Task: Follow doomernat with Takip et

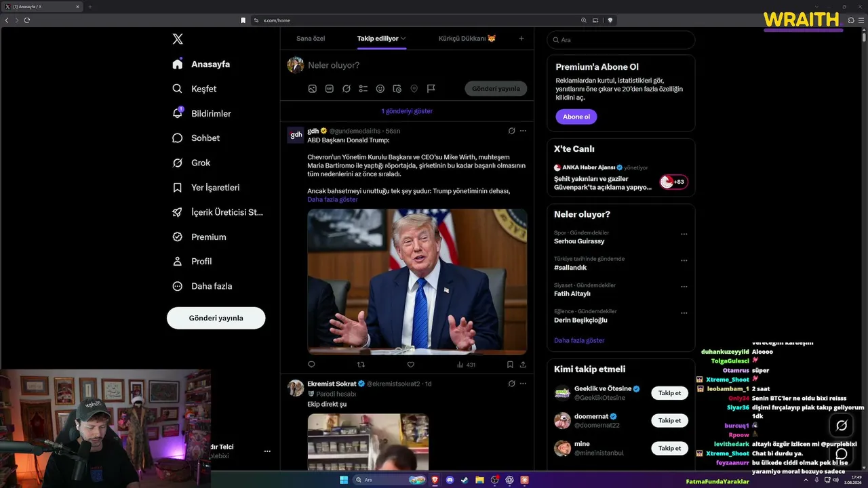Action: [669, 421]
